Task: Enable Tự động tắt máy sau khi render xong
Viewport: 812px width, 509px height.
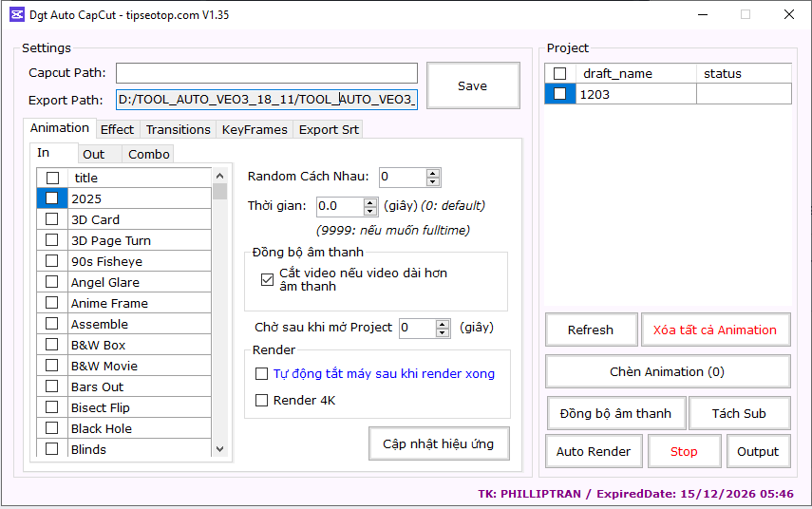Action: point(261,374)
